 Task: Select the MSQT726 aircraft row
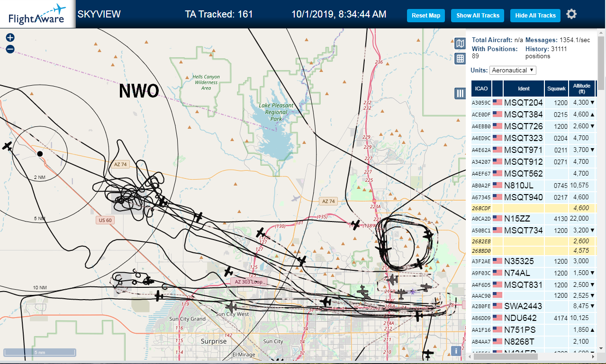(x=533, y=126)
